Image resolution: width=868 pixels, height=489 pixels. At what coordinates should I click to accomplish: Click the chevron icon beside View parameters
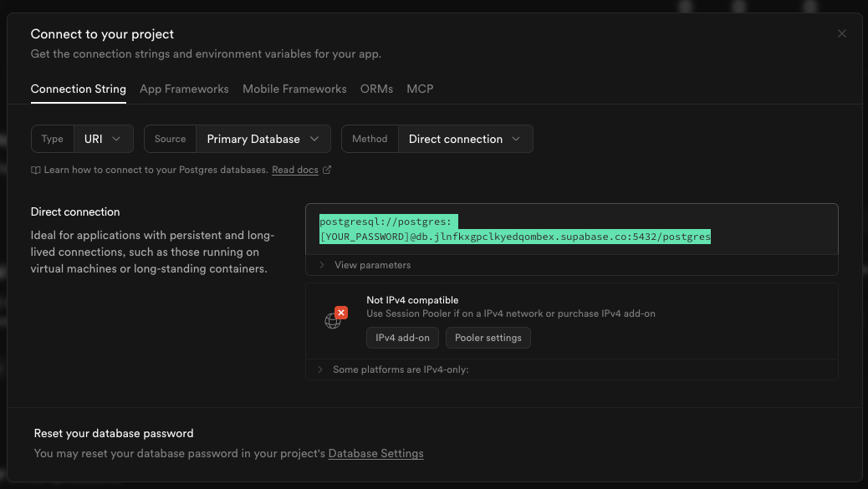pyautogui.click(x=322, y=265)
